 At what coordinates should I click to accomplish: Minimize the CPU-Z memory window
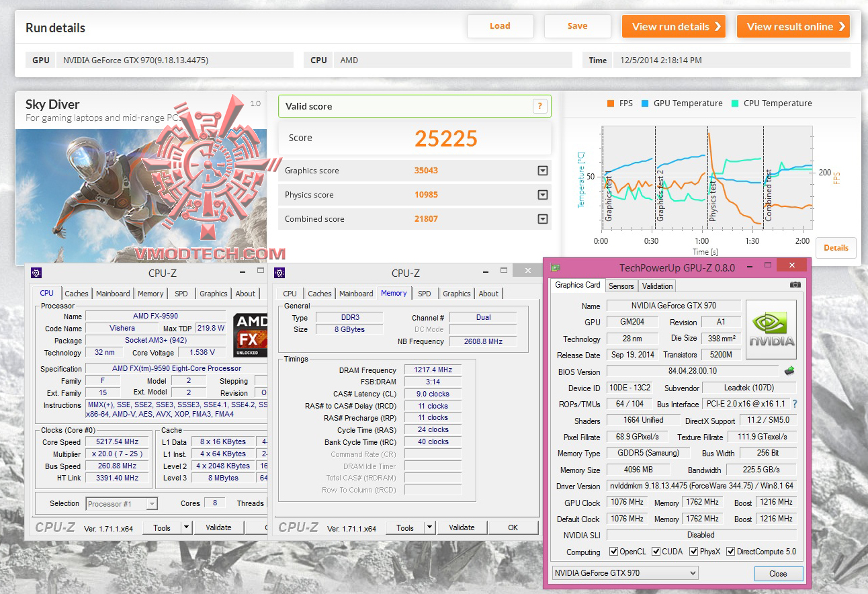click(x=484, y=272)
